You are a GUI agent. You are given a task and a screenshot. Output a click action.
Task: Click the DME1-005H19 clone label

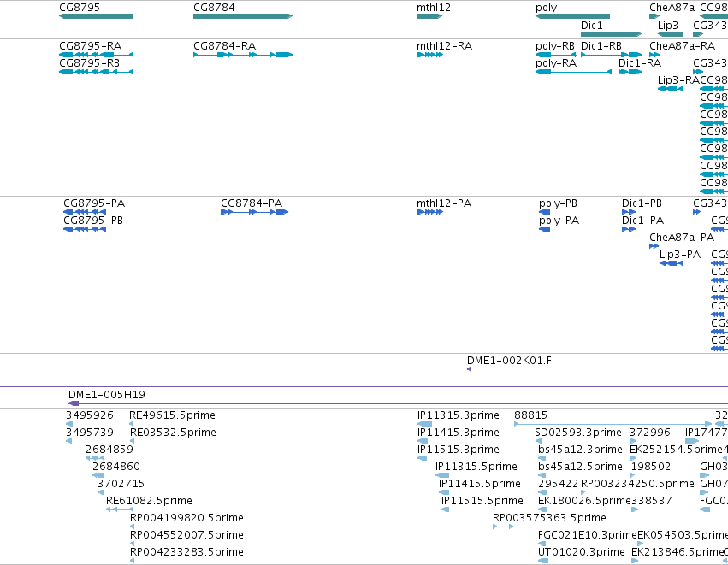pos(106,395)
